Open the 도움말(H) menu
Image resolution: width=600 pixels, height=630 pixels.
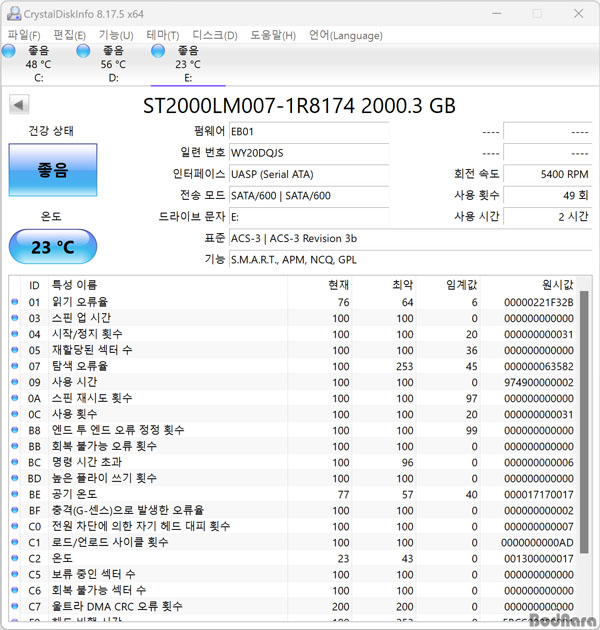point(273,35)
